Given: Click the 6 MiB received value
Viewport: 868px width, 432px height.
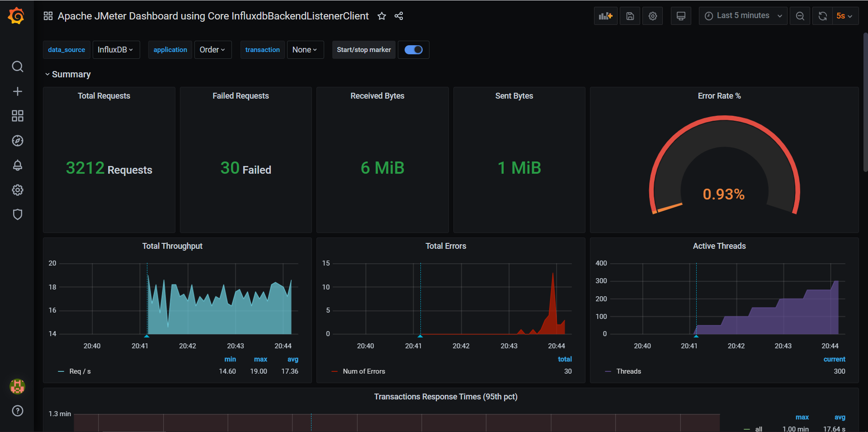Looking at the screenshot, I should [382, 168].
